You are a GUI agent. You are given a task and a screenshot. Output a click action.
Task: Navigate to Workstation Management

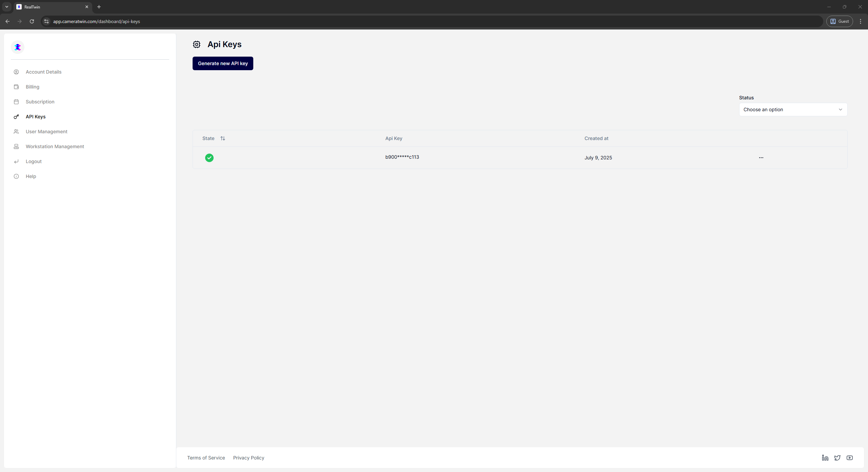55,146
